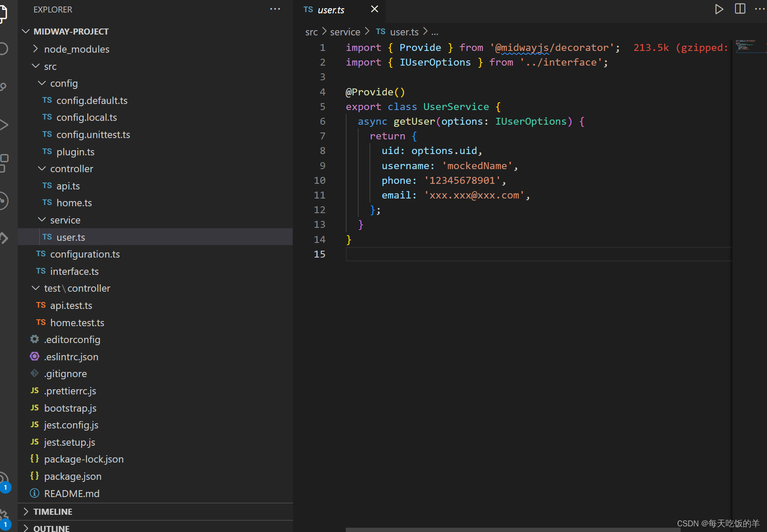Switch to the user.ts editor tab

(331, 9)
